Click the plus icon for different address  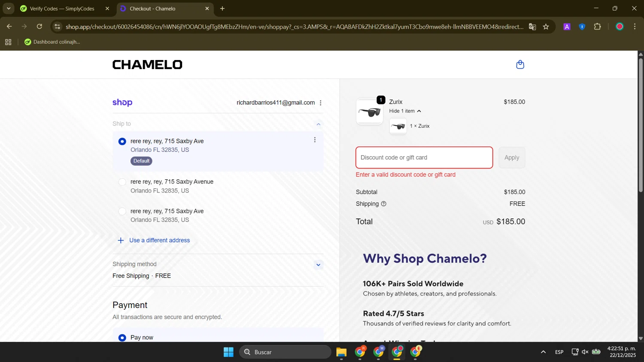[x=121, y=241]
